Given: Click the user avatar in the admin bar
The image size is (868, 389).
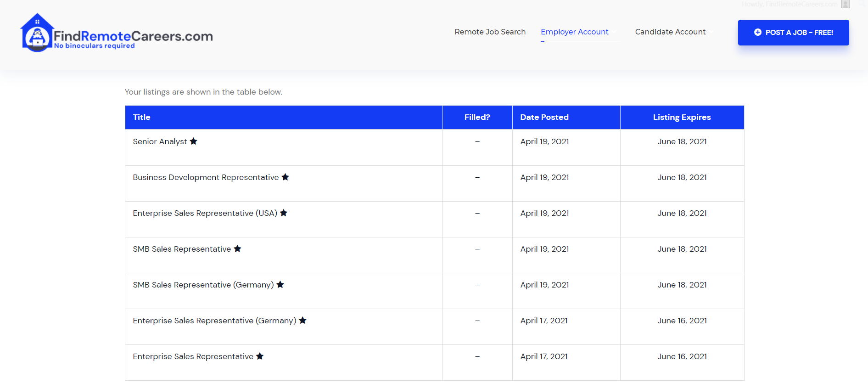Looking at the screenshot, I should click(846, 4).
